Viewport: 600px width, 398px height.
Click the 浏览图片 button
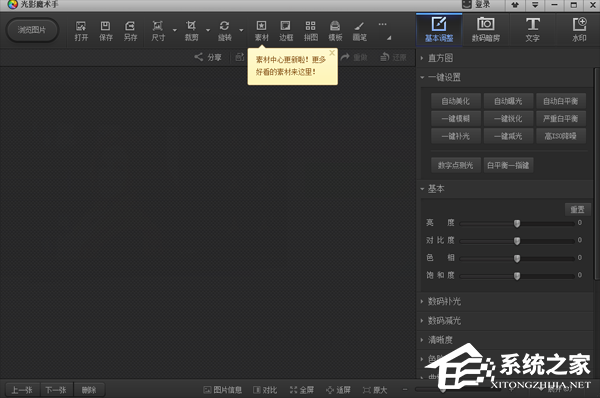tap(32, 30)
